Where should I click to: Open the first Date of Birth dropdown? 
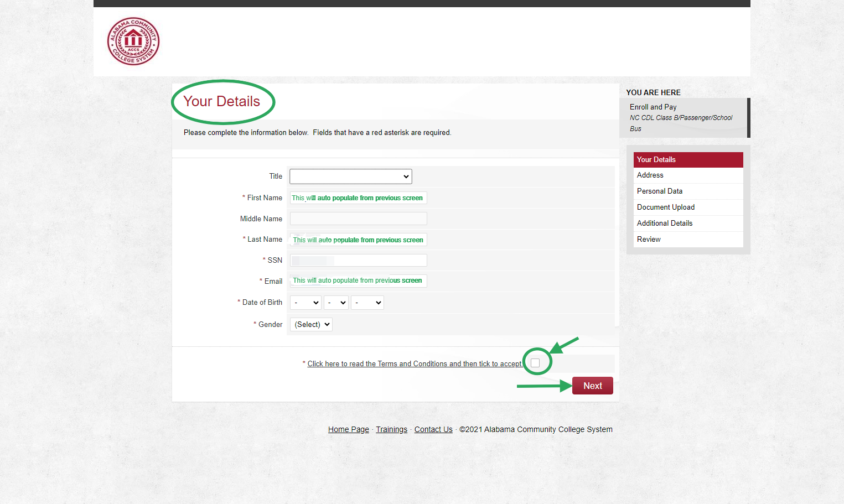pyautogui.click(x=306, y=303)
